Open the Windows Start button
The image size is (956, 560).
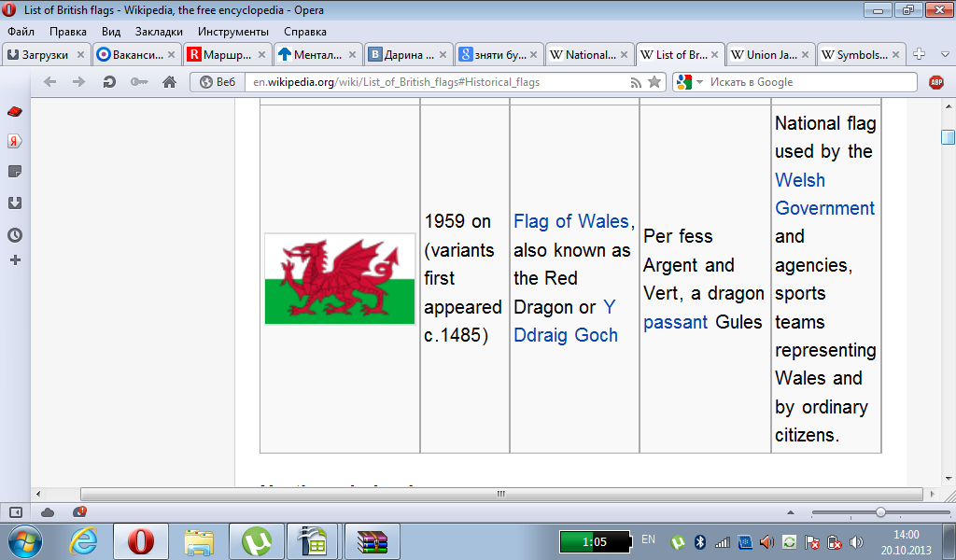coord(25,541)
